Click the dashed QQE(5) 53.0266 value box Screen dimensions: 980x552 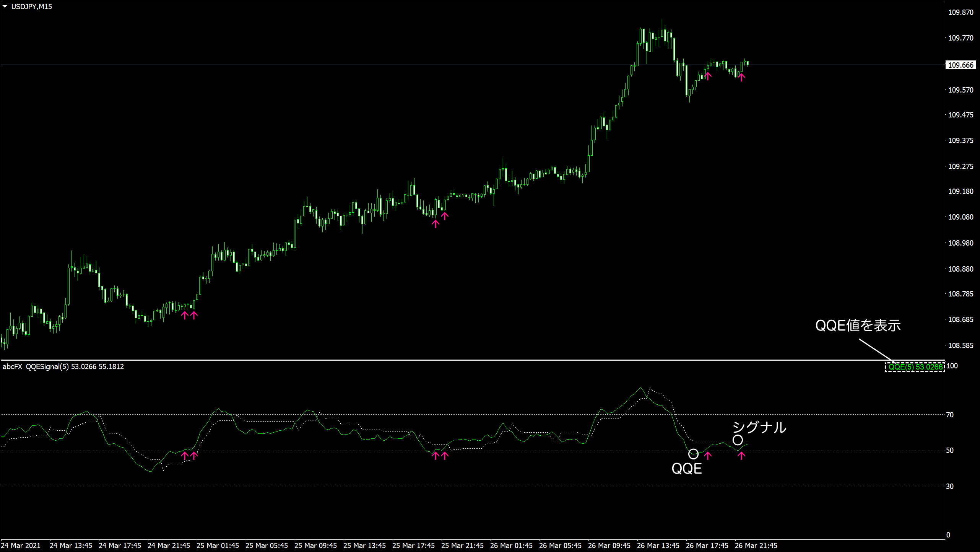(915, 367)
